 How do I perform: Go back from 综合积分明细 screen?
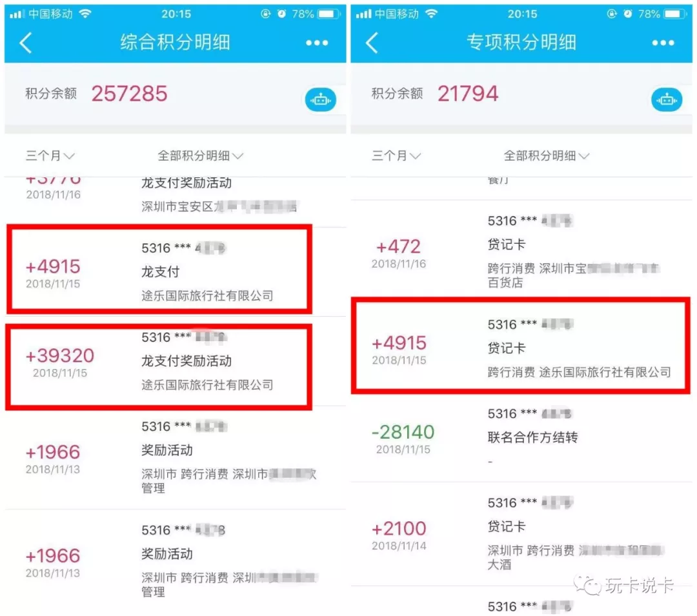26,43
